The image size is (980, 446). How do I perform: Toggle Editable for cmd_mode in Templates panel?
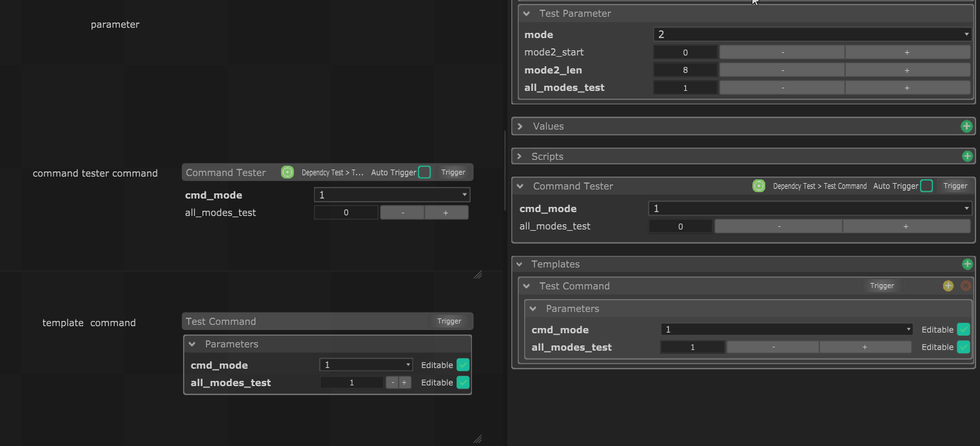(x=963, y=329)
